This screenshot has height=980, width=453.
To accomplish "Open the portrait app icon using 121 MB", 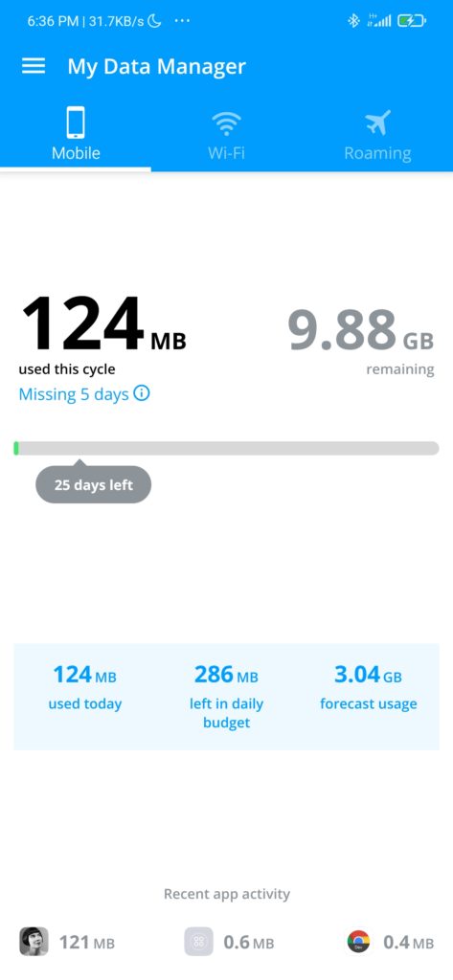I will 34,942.
